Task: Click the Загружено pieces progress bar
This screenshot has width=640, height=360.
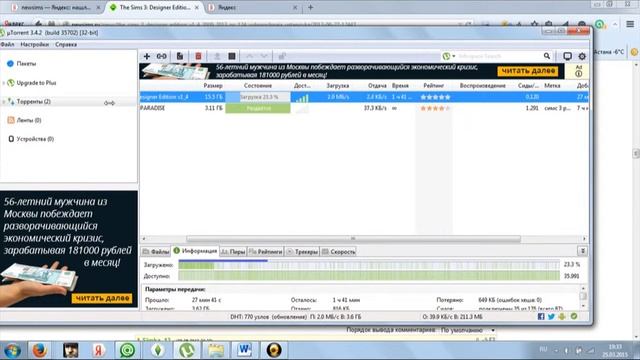Action: [x=369, y=265]
